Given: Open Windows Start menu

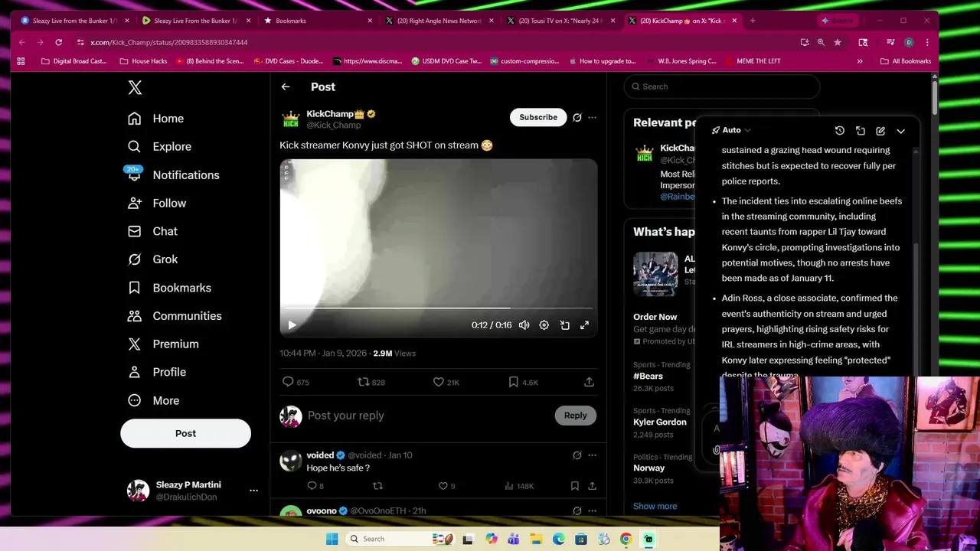Looking at the screenshot, I should tap(332, 539).
